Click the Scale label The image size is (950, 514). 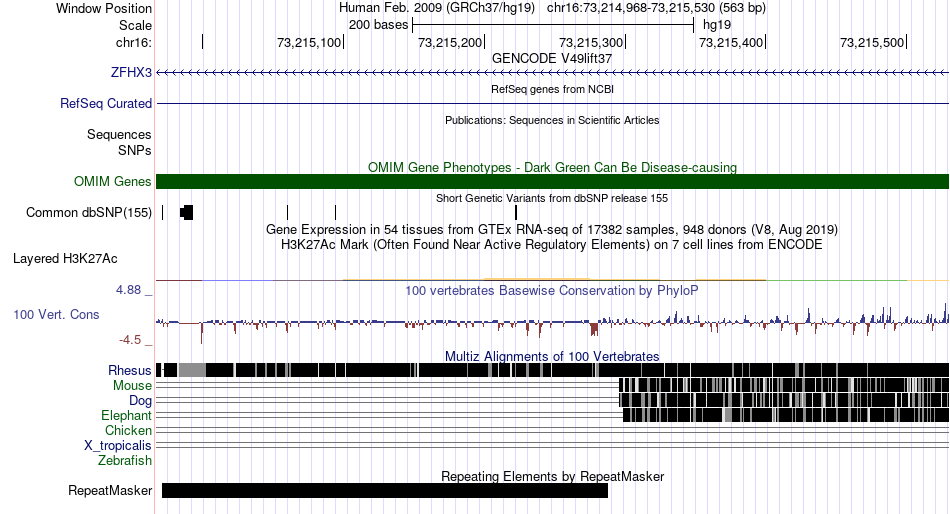coord(135,25)
